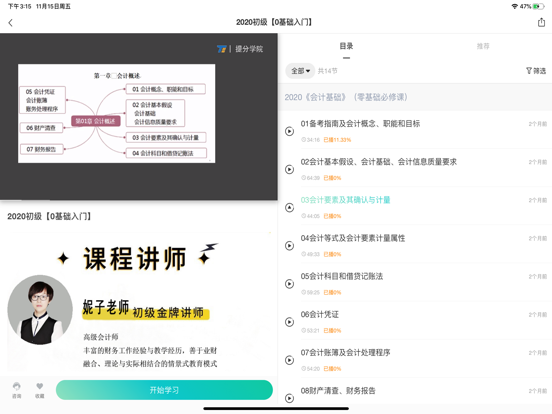The width and height of the screenshot is (552, 414).
Task: Play lesson 05会计科目和借贷记账法 via its play icon
Action: (x=289, y=284)
